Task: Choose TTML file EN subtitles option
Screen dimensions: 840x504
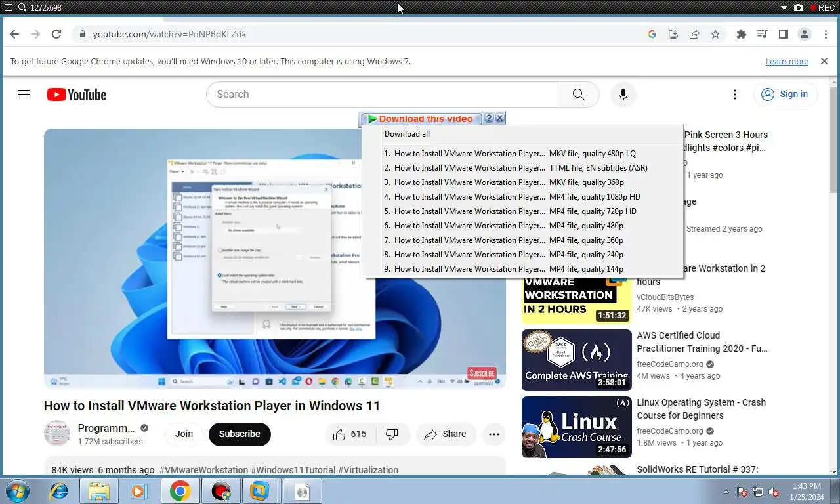Action: (x=522, y=168)
